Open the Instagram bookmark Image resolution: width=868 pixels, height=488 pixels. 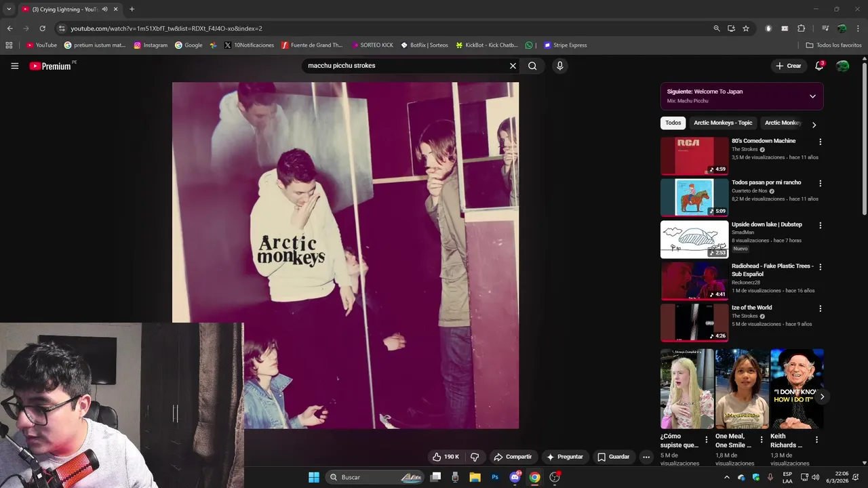pos(151,45)
